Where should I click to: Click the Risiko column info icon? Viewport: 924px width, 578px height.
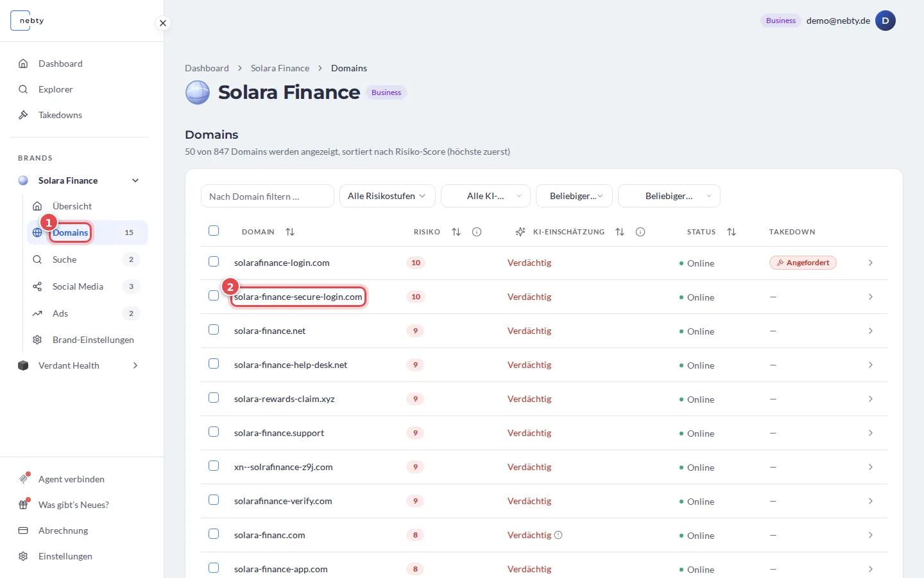[x=477, y=232]
